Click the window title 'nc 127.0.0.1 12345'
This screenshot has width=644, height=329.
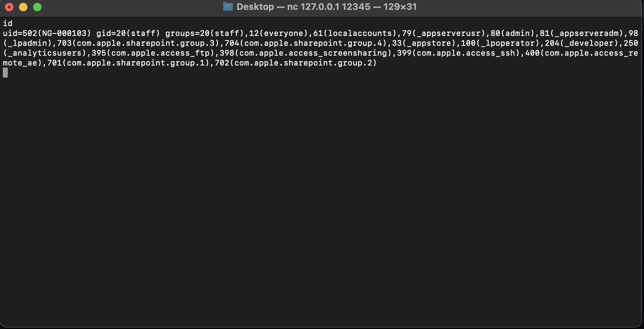coord(329,7)
